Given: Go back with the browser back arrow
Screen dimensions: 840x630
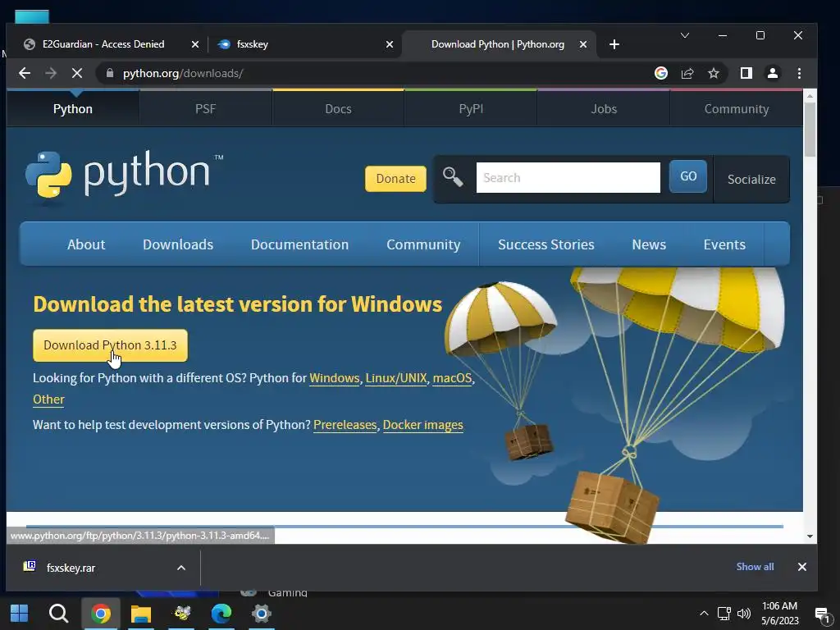Looking at the screenshot, I should pyautogui.click(x=25, y=73).
